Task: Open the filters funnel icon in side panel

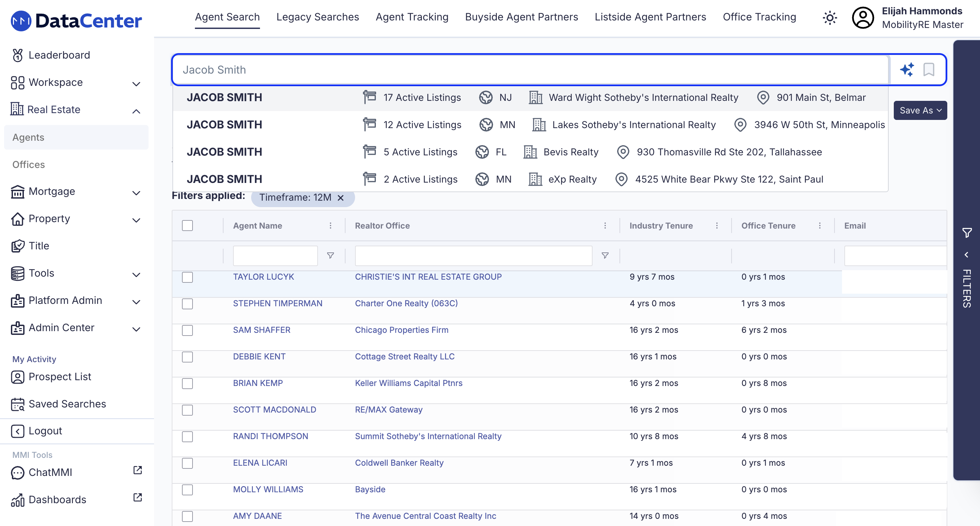Action: 967,233
